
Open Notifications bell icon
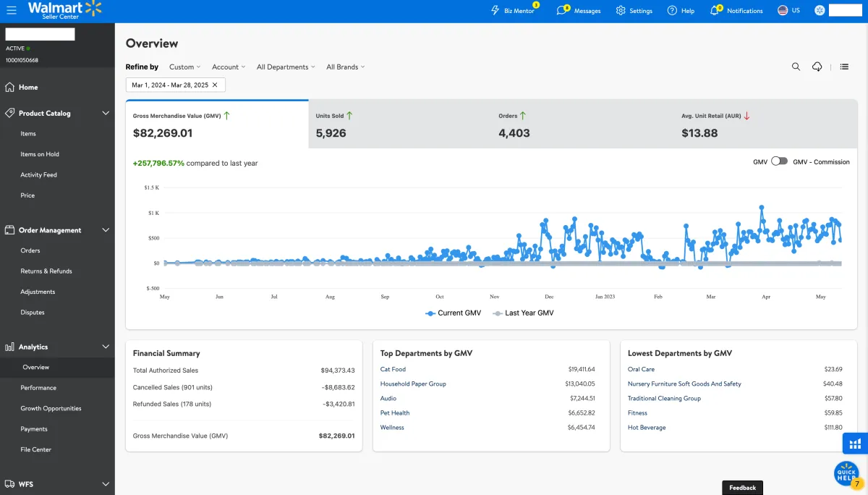(x=715, y=11)
